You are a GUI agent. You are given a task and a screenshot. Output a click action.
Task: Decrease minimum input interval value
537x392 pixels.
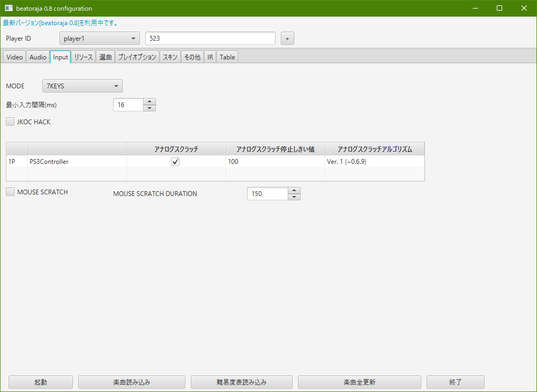pos(150,108)
